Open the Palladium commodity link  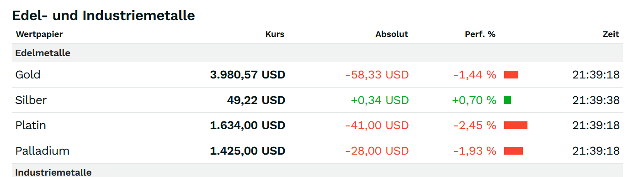click(x=43, y=151)
